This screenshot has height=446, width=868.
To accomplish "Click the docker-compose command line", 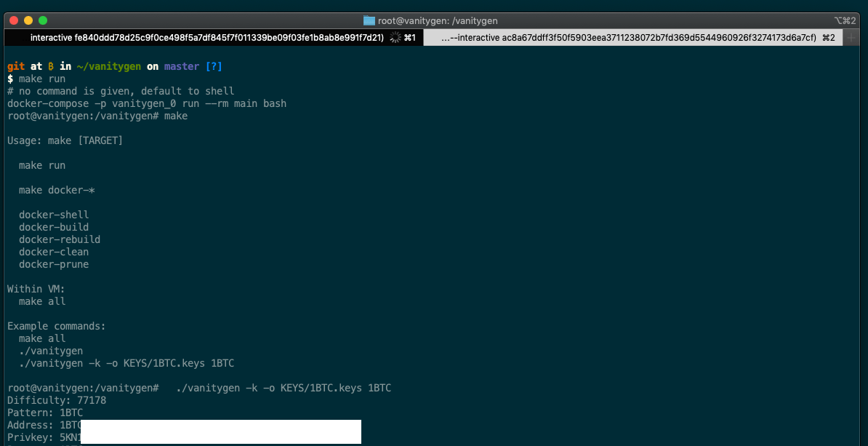I will (147, 103).
